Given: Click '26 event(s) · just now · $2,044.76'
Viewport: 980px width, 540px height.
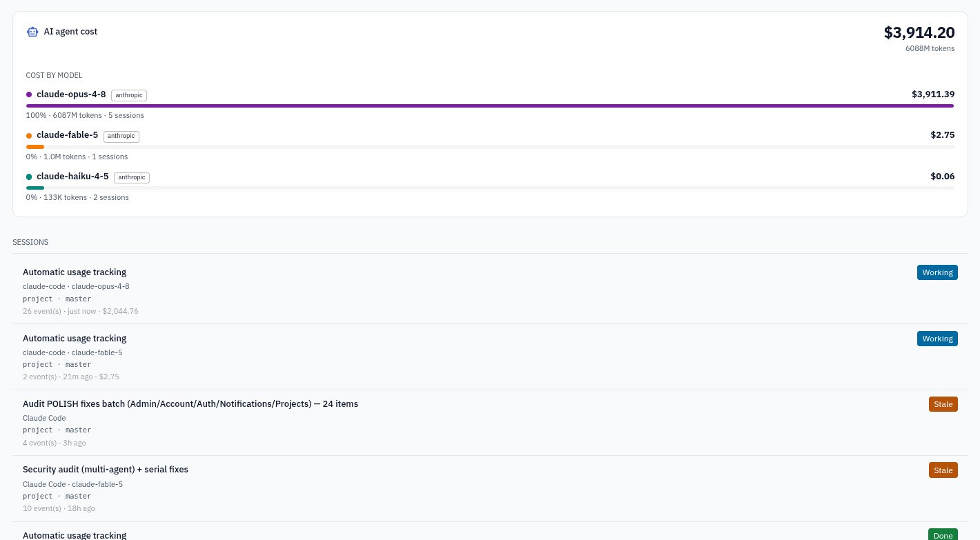Looking at the screenshot, I should [80, 312].
